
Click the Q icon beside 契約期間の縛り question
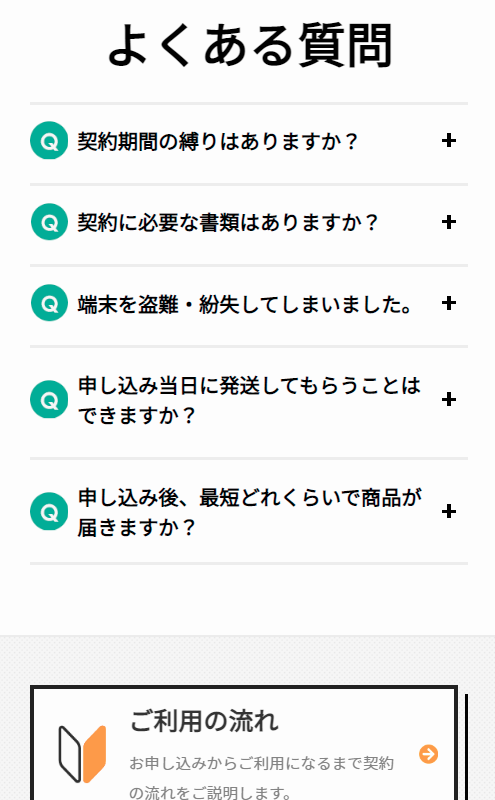coord(49,140)
